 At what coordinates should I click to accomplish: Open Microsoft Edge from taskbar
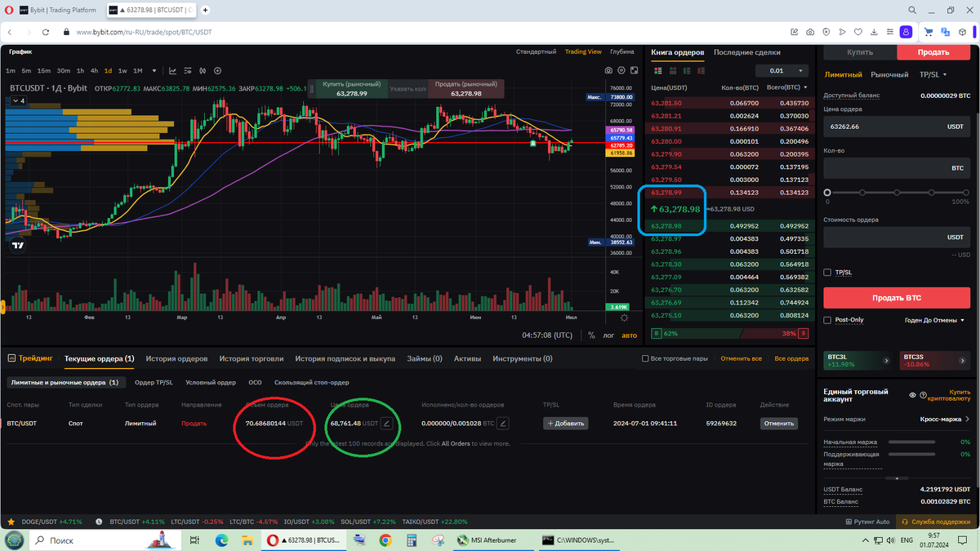coord(220,540)
